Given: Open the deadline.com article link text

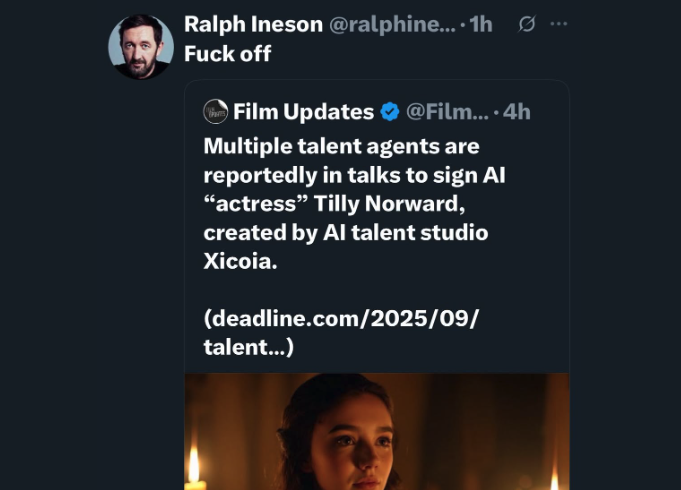Looking at the screenshot, I should (x=341, y=319).
